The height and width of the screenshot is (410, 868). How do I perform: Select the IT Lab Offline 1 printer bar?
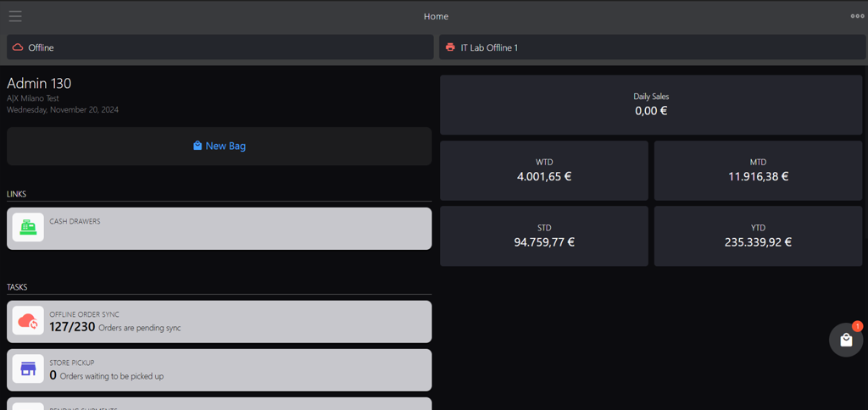click(x=653, y=47)
